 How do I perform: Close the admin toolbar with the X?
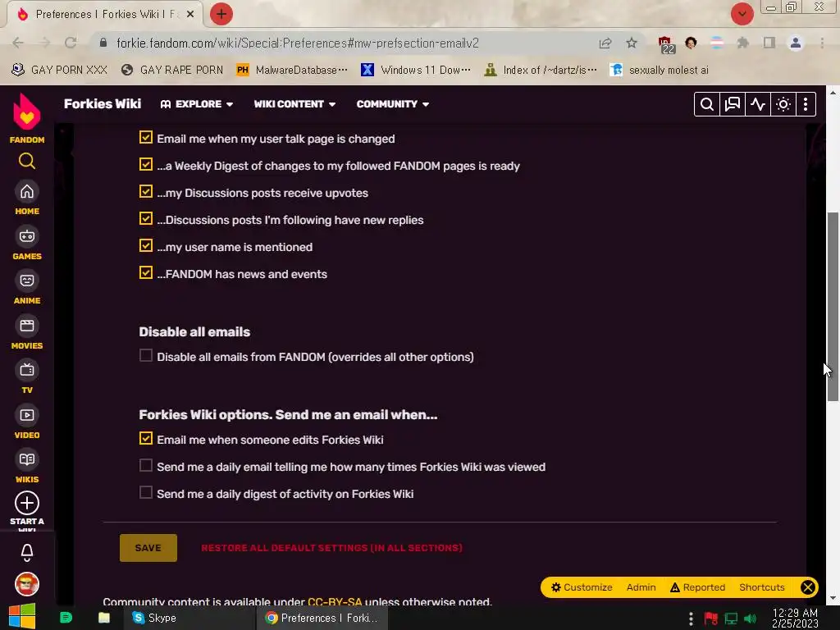[808, 587]
